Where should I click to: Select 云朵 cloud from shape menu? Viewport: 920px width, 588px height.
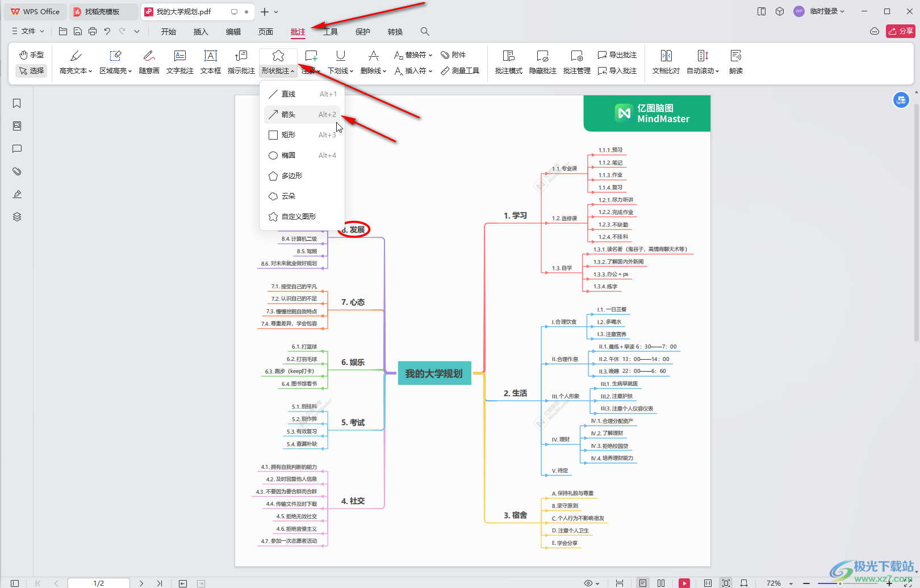tap(302, 196)
